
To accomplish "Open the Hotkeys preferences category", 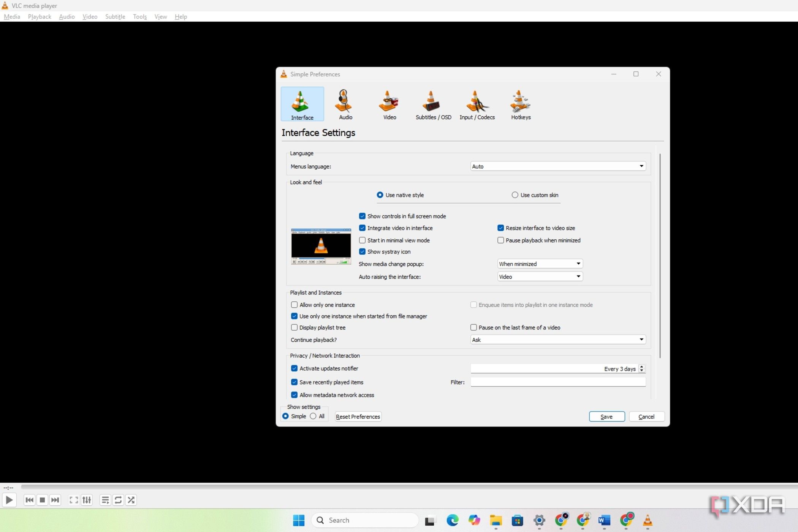I will pos(521,104).
